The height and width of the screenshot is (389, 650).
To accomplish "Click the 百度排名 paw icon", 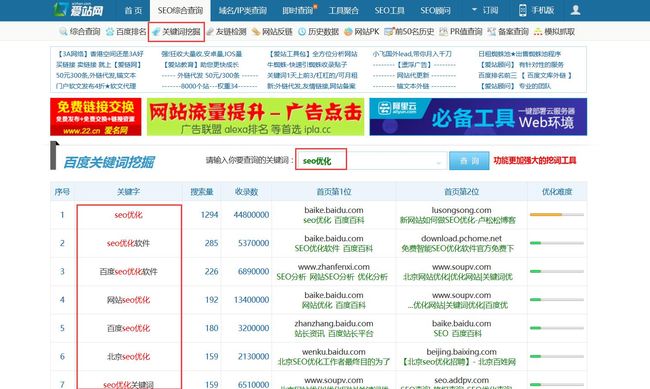I will click(x=110, y=32).
